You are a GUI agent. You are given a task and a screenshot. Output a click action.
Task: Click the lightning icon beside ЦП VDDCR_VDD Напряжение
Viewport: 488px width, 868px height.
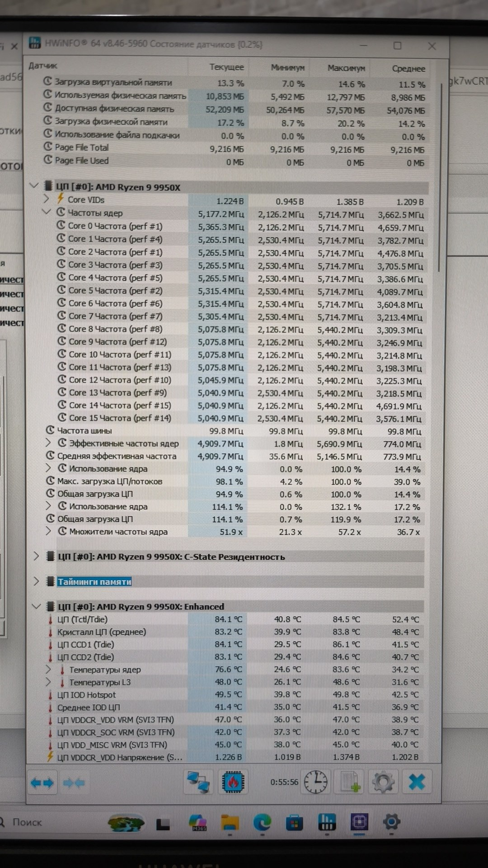50,756
